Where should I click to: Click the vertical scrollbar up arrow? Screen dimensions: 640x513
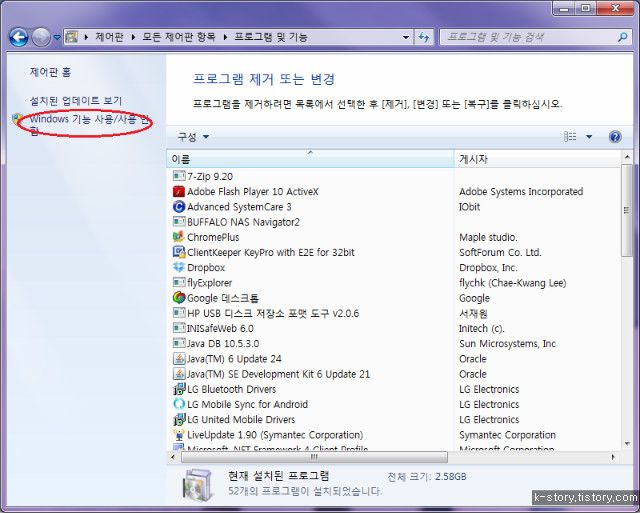click(627, 157)
